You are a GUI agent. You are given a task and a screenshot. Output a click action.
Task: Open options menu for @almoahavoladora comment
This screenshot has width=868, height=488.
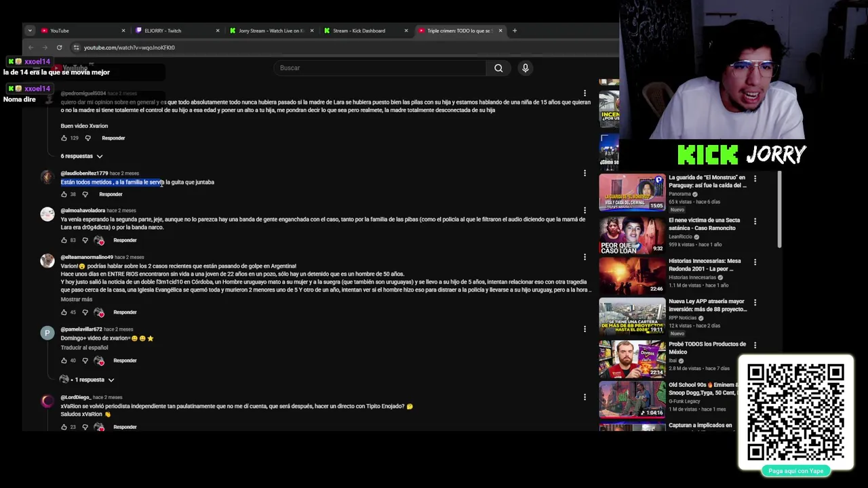pos(585,211)
